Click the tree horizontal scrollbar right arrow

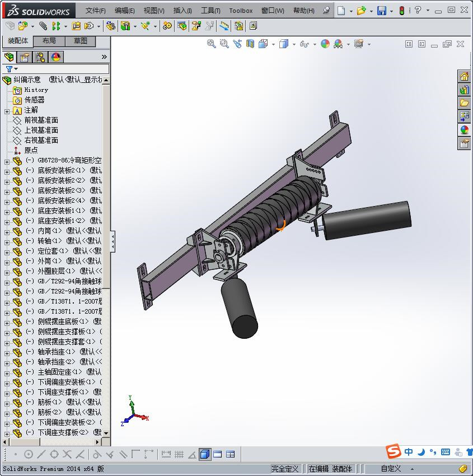(97, 442)
